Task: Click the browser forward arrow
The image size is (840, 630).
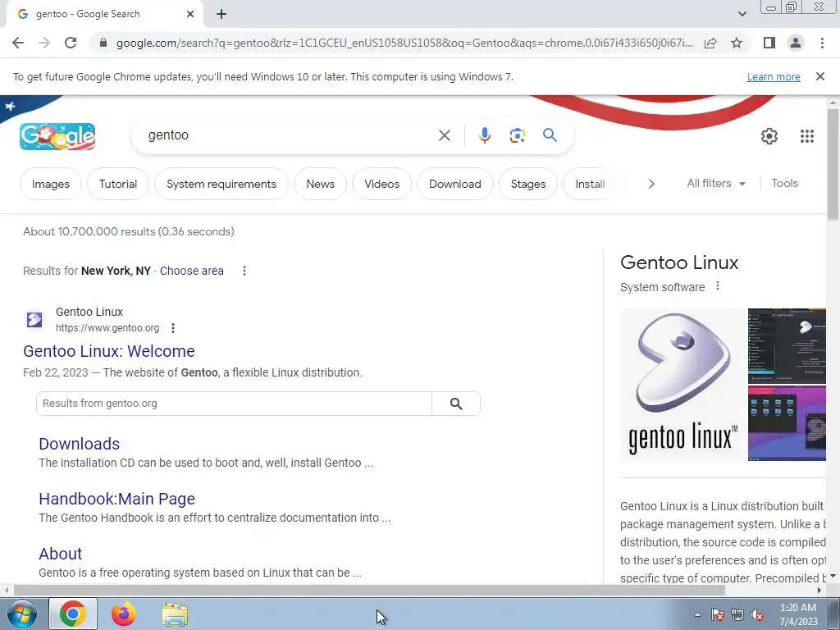Action: coord(44,43)
